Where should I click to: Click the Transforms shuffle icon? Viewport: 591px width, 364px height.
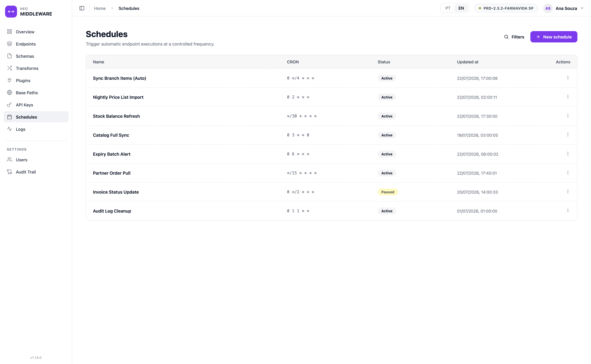tap(10, 68)
